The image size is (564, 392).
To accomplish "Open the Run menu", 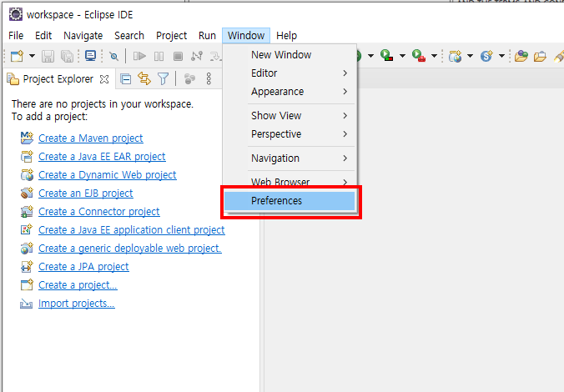I will (207, 36).
